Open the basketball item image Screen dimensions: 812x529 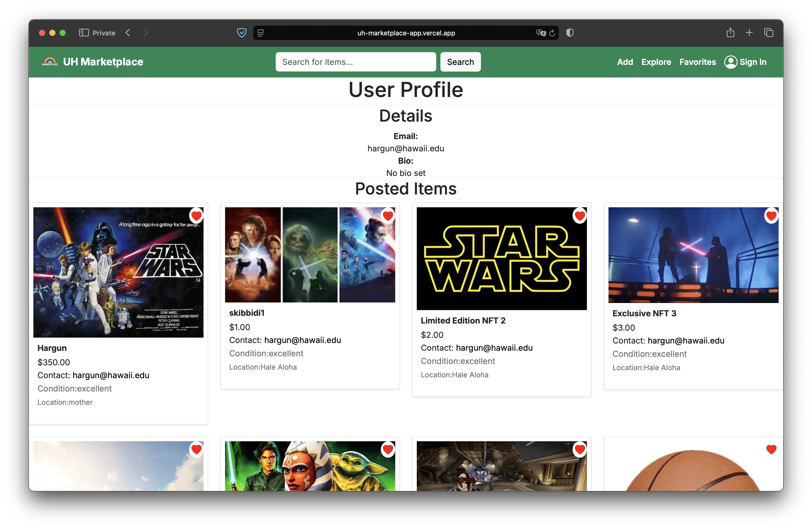coord(693,466)
